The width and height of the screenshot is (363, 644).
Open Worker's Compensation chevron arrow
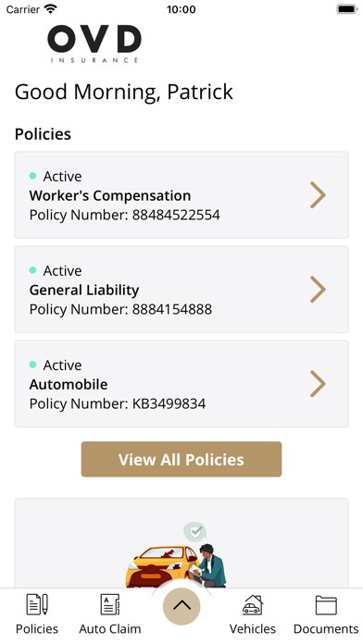[x=318, y=195]
